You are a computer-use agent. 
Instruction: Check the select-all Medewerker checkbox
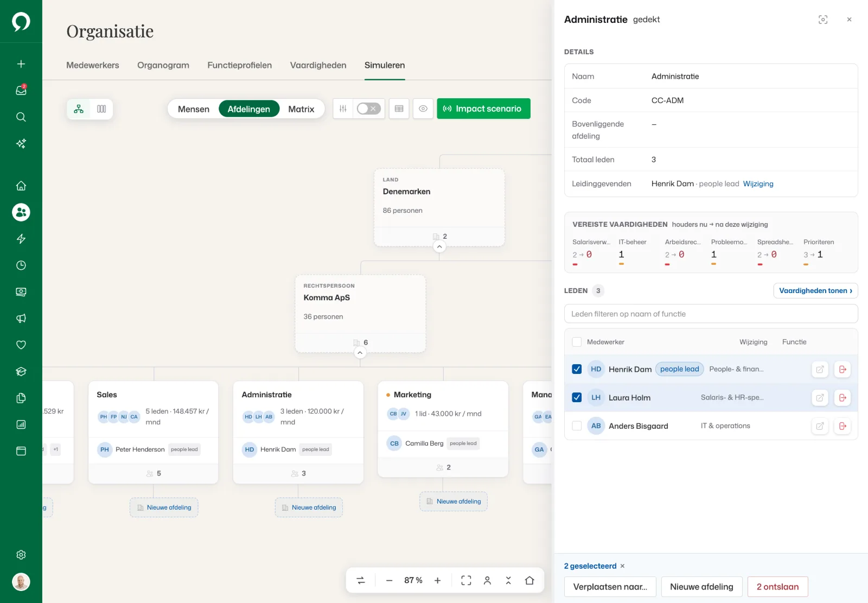[577, 342]
